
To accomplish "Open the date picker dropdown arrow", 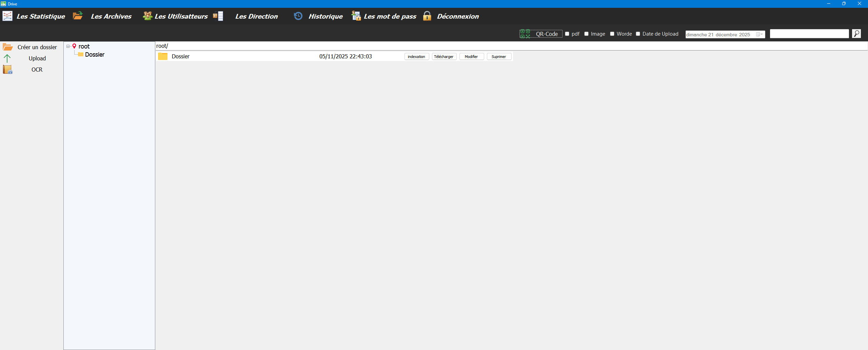I will point(762,35).
